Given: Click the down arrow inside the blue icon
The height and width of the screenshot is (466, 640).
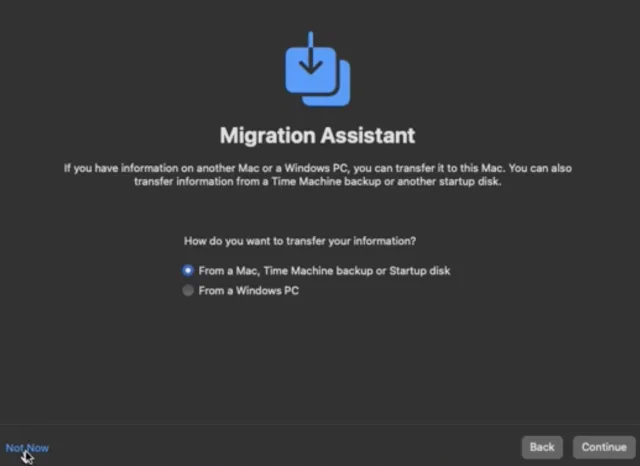Looking at the screenshot, I should [x=311, y=61].
